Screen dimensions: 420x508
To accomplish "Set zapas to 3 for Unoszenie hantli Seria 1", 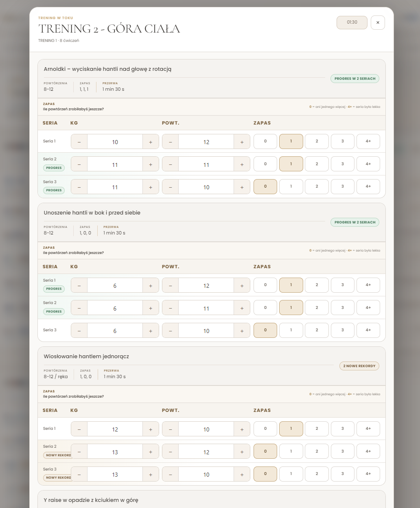I will 343,285.
